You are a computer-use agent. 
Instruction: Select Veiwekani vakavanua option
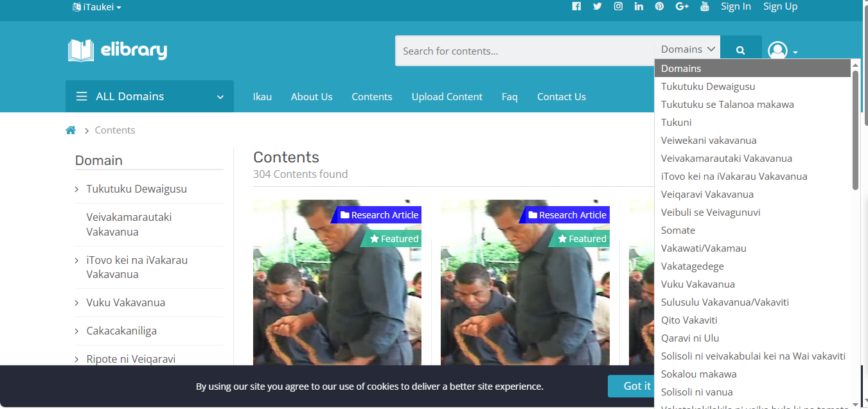pos(752,140)
